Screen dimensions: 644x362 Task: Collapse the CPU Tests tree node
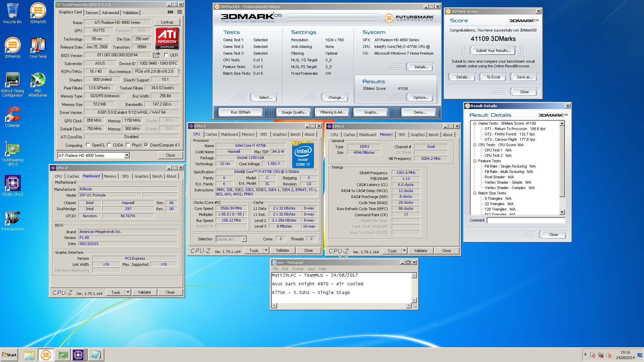point(475,145)
